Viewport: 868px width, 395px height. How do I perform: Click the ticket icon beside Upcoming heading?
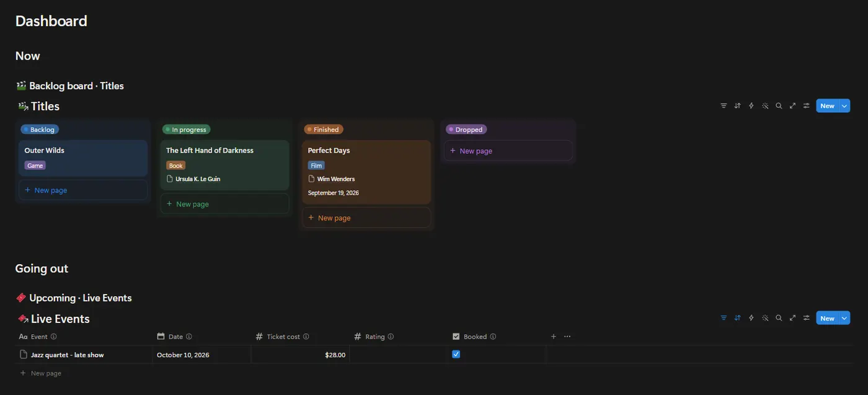pyautogui.click(x=21, y=298)
